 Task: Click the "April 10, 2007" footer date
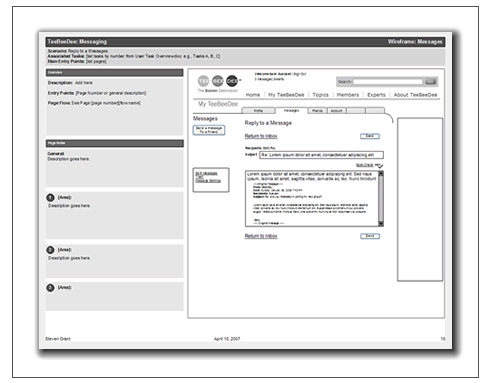click(x=227, y=339)
